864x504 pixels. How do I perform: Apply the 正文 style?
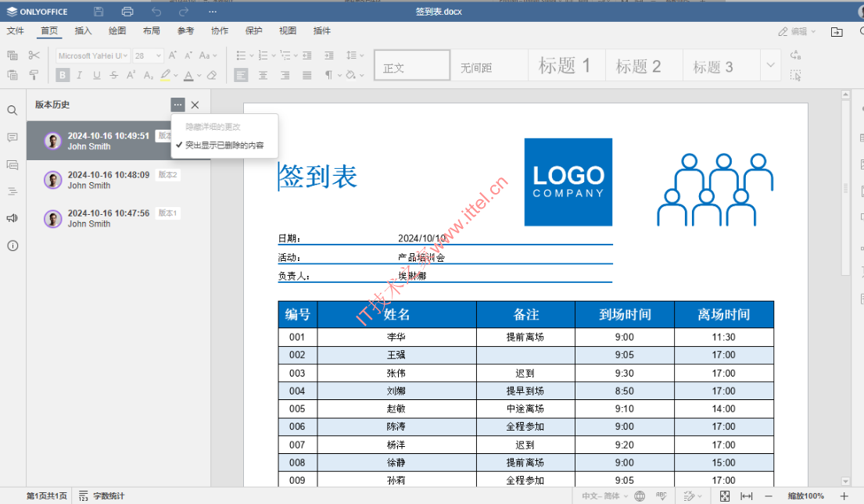coord(412,65)
